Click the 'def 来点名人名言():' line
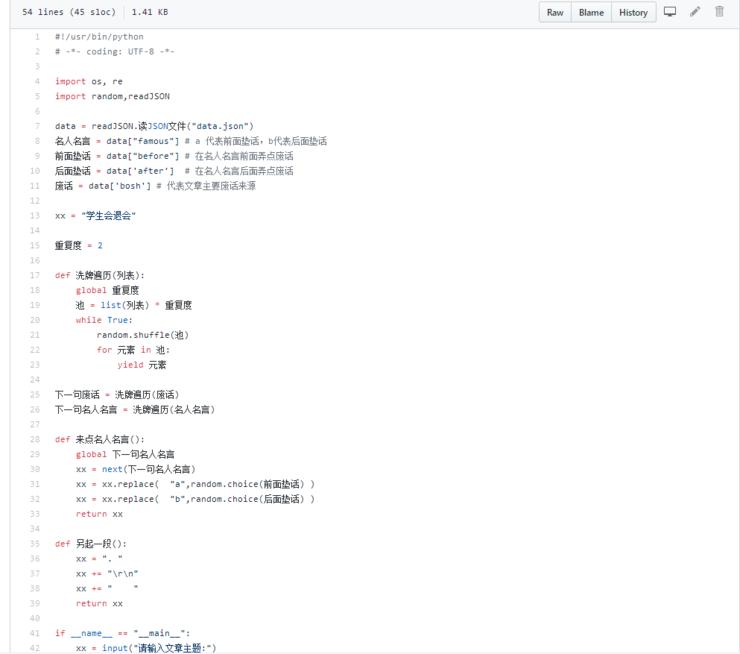The height and width of the screenshot is (654, 740). 100,439
